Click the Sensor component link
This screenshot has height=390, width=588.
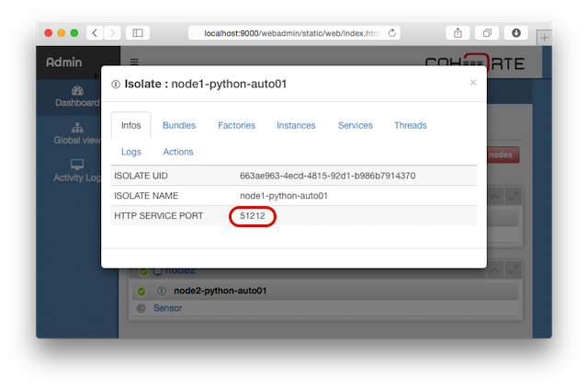[x=167, y=308]
